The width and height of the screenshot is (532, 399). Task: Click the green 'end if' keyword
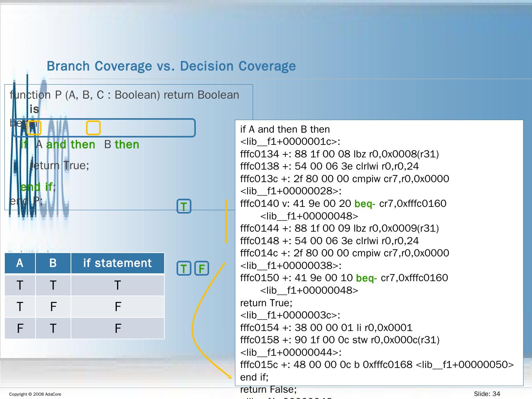point(36,187)
